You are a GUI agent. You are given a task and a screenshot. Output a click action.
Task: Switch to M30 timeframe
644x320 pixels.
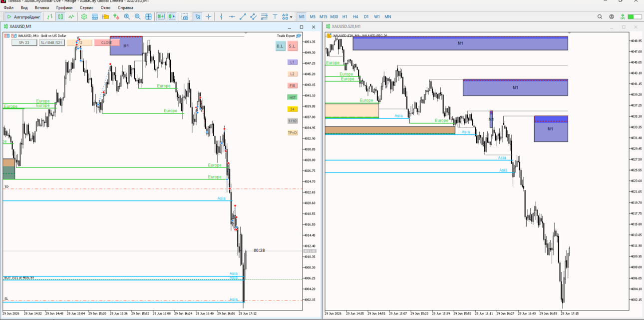[x=334, y=16]
